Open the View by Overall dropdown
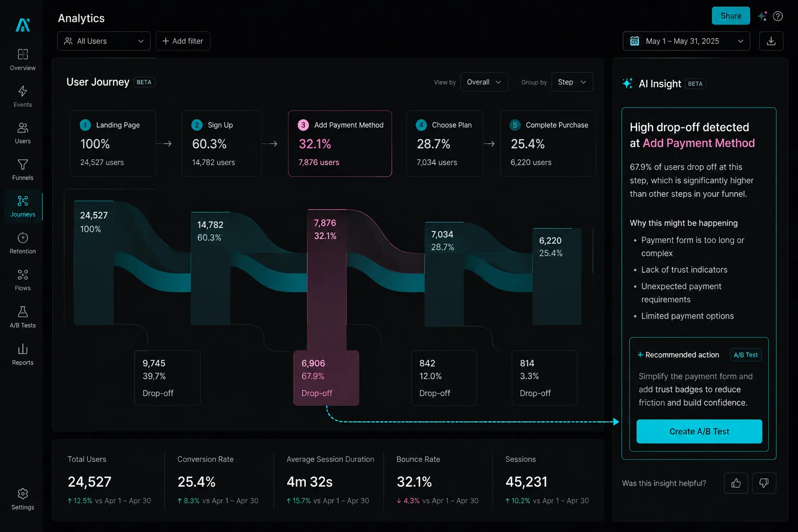 pyautogui.click(x=484, y=82)
